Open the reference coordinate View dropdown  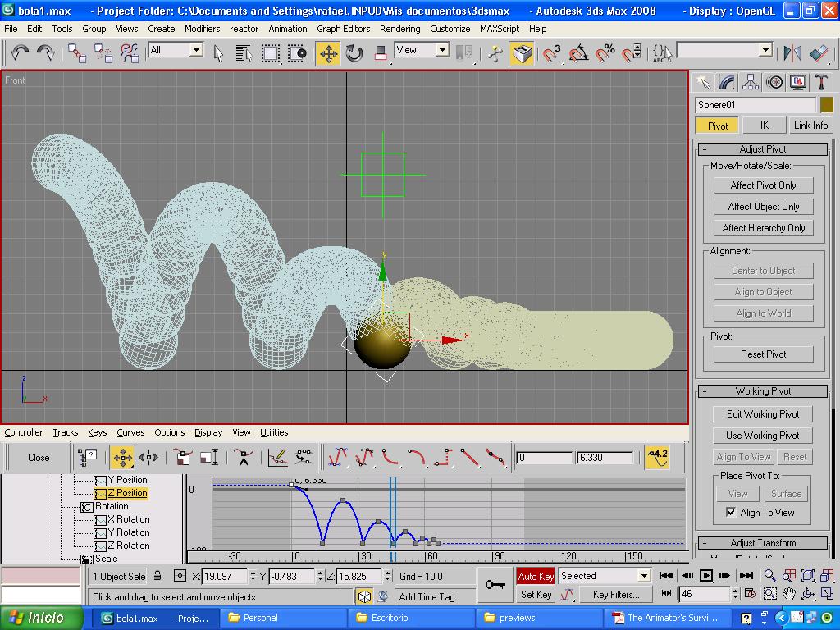pyautogui.click(x=442, y=50)
